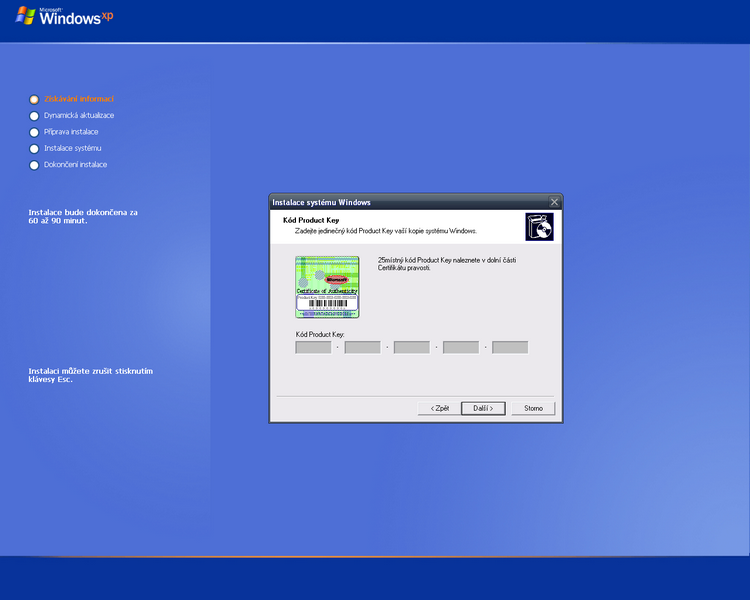Click the 'Dokončení instalace' step text

pyautogui.click(x=76, y=165)
